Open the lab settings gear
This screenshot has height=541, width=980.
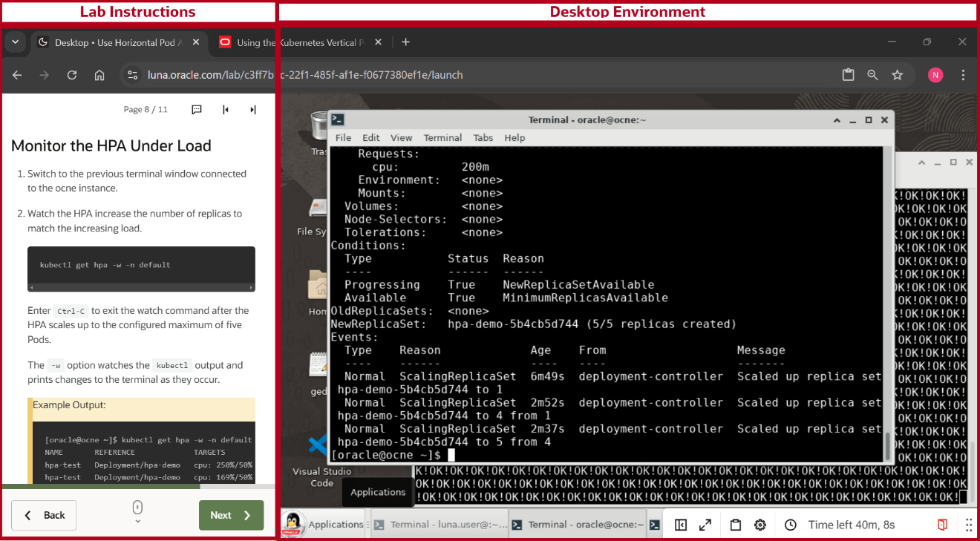[x=759, y=525]
